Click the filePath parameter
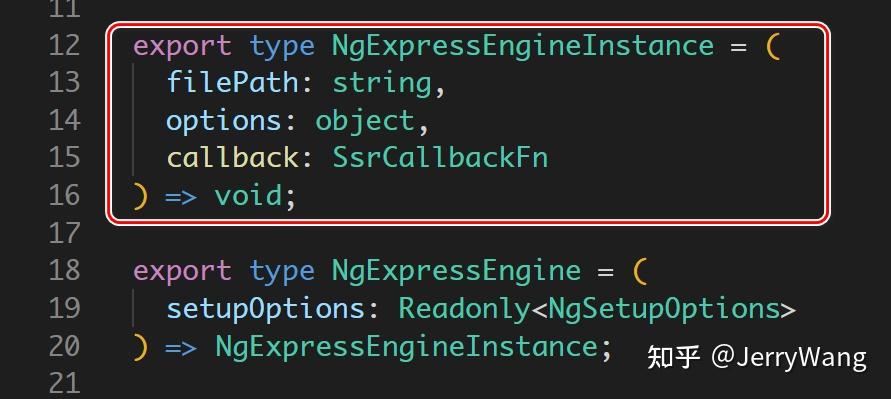 coord(232,83)
